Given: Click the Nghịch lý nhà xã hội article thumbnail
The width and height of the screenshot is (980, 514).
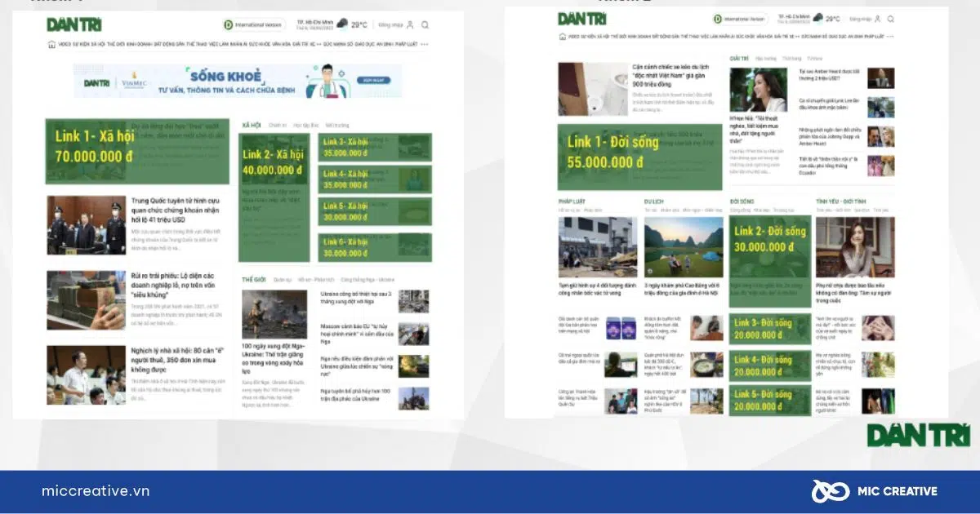Looking at the screenshot, I should [x=87, y=375].
